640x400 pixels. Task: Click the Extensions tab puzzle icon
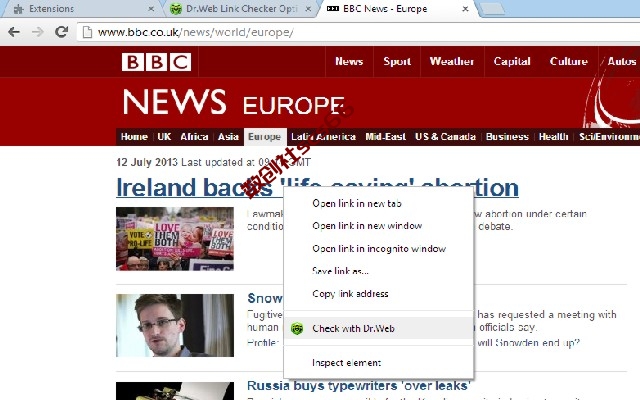pyautogui.click(x=18, y=9)
